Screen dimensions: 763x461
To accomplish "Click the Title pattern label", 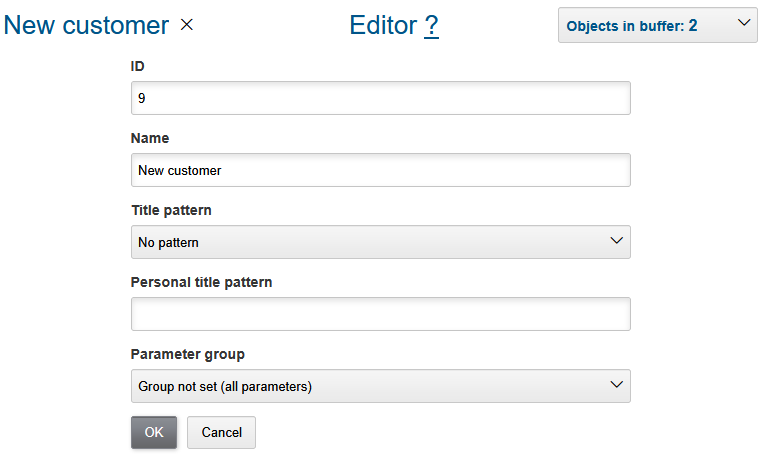I will (171, 210).
